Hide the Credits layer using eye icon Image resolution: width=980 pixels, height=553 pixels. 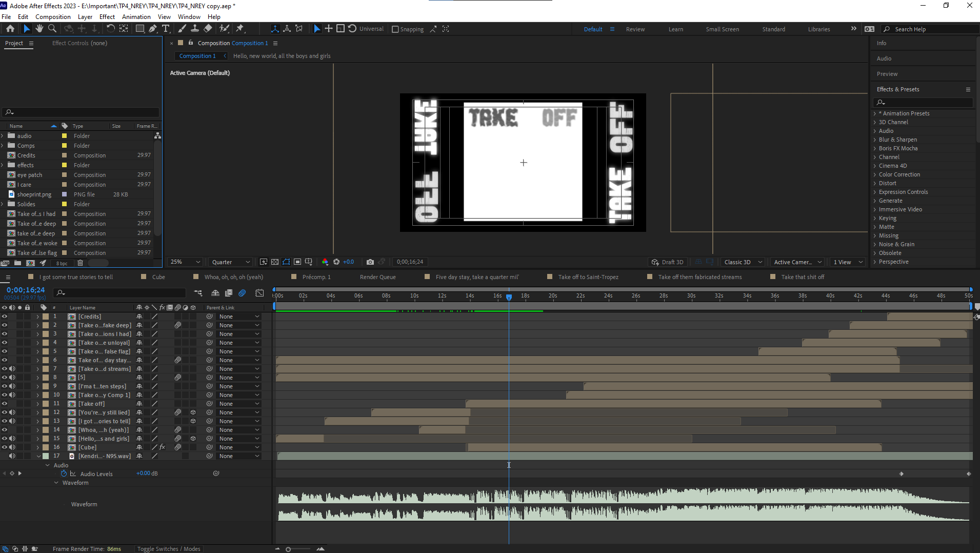click(5, 317)
